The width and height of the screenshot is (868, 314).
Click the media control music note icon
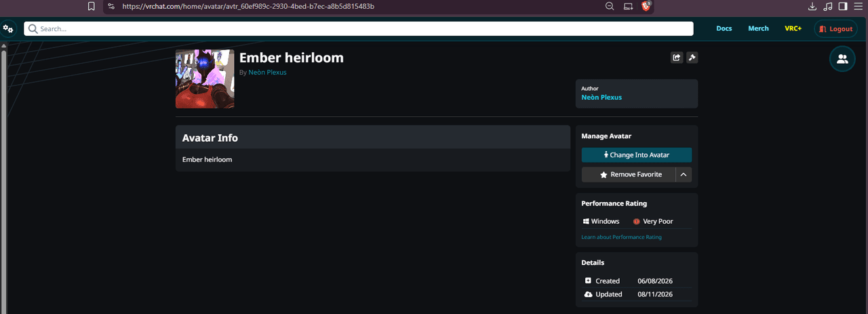827,6
